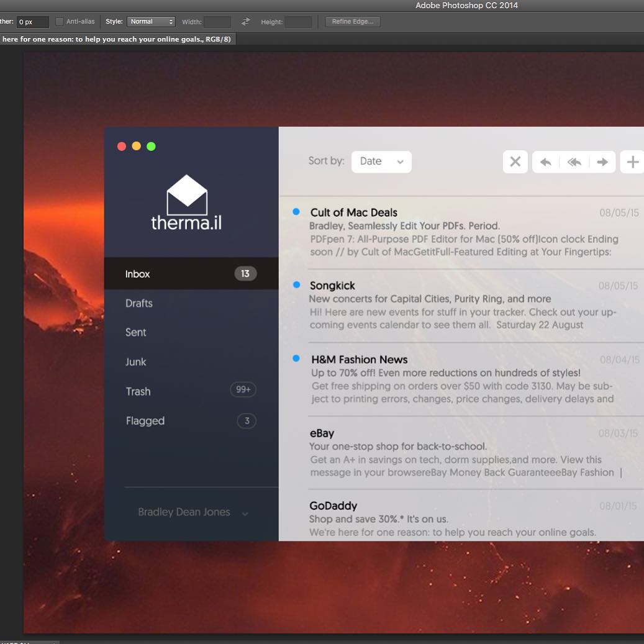Click the forward arrow icon

point(602,162)
